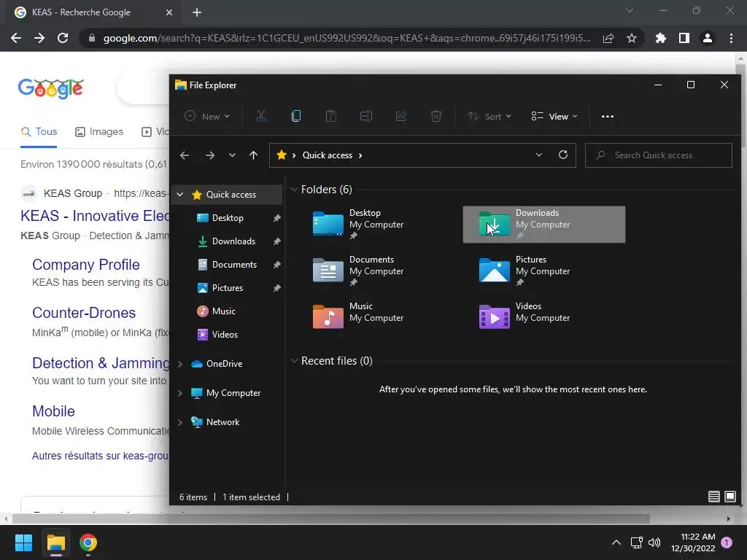Click the Delete trash icon in File Explorer

[x=436, y=116]
